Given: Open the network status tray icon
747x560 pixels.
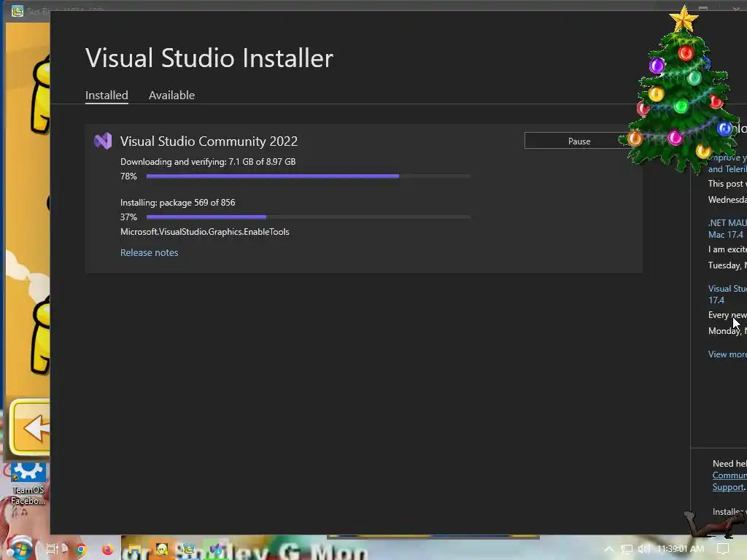Looking at the screenshot, I should click(627, 549).
